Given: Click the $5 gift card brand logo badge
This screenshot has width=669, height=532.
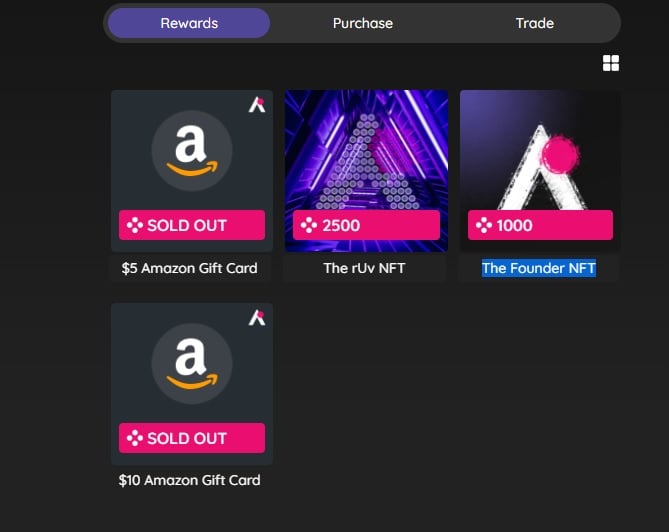Looking at the screenshot, I should pos(257,105).
